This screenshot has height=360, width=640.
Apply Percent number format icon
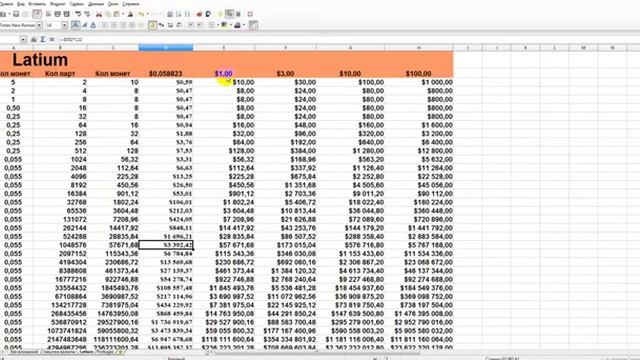161,25
